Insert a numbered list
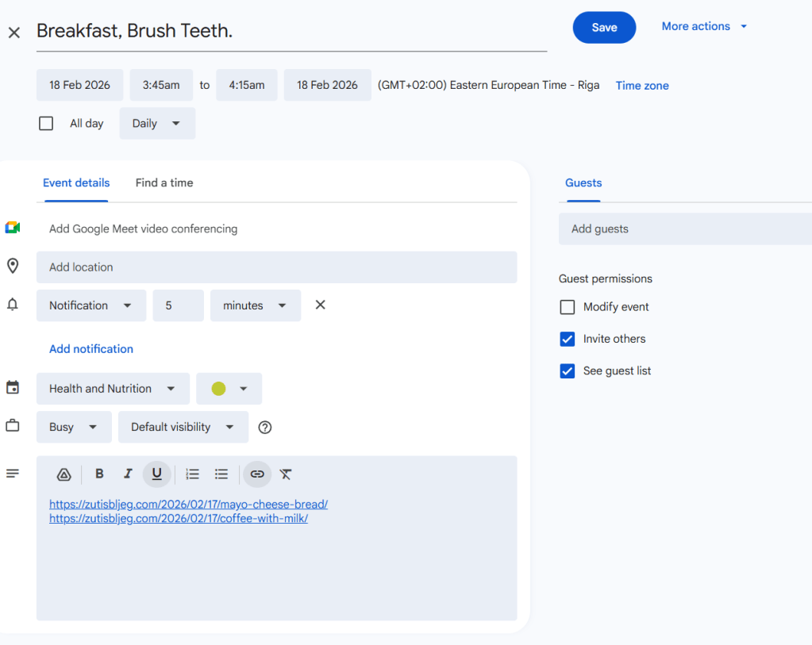812x645 pixels. coord(192,474)
